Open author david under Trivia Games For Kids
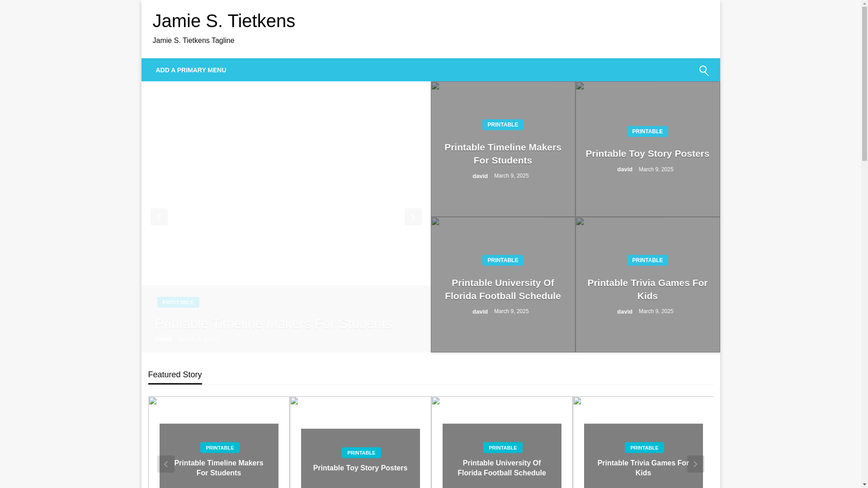 click(x=625, y=312)
